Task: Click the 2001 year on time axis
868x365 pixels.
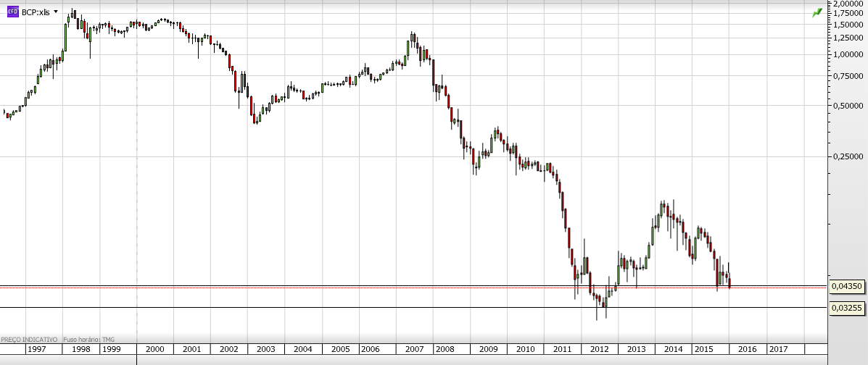Action: click(x=191, y=350)
